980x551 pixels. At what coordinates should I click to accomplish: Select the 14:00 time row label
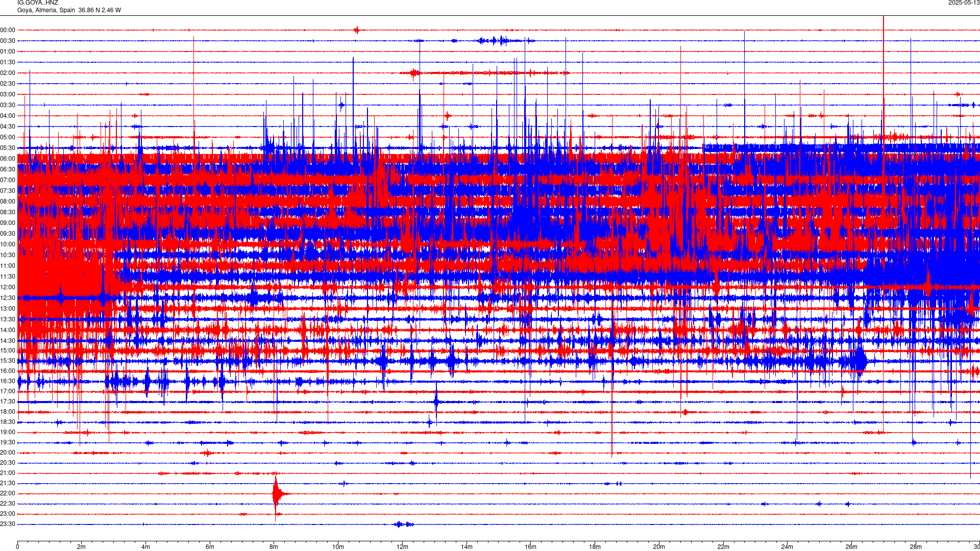[x=8, y=330]
